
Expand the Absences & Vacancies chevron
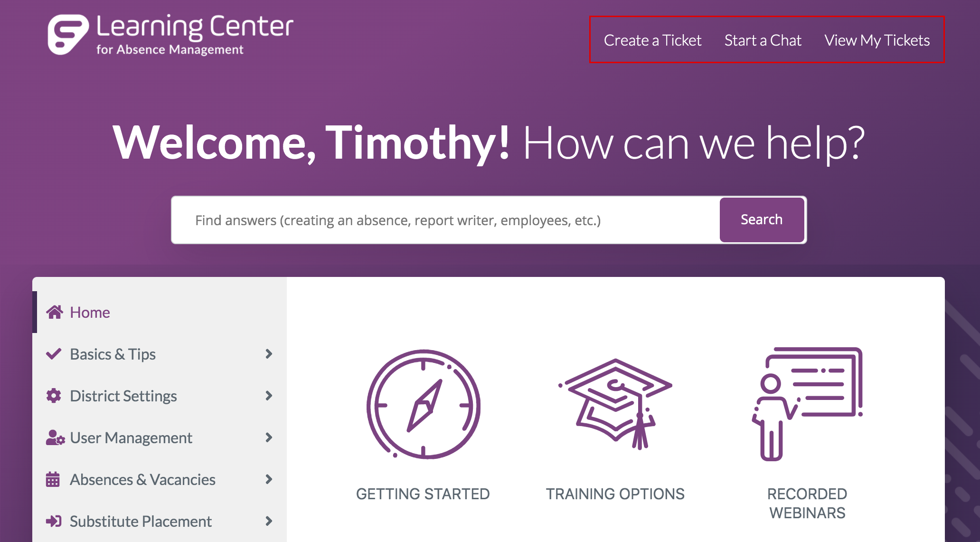click(x=269, y=479)
